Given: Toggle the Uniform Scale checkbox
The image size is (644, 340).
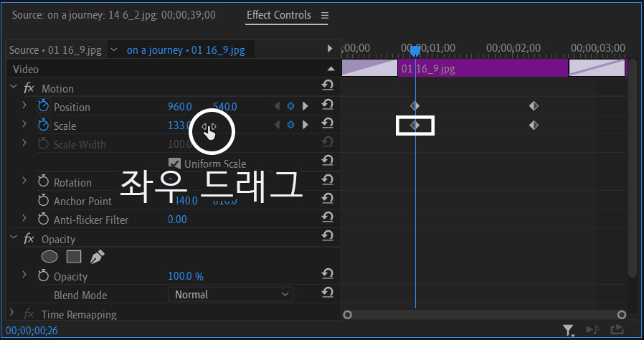Looking at the screenshot, I should click(x=174, y=164).
